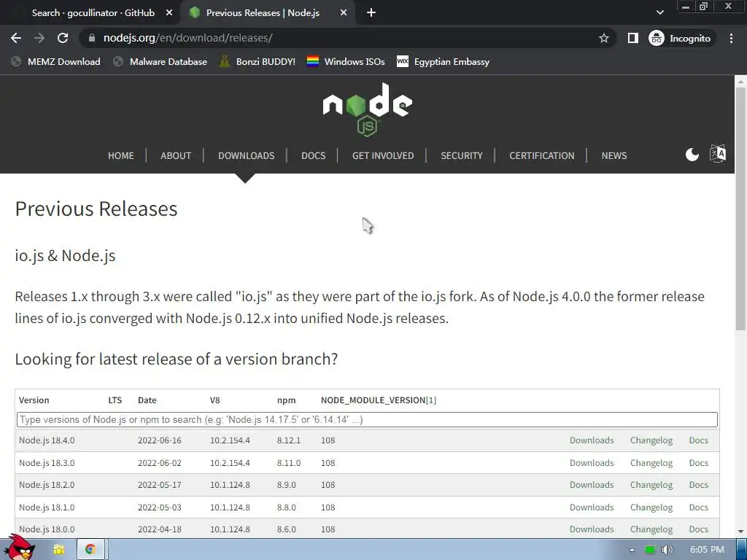Reload the page with the refresh icon

63,38
